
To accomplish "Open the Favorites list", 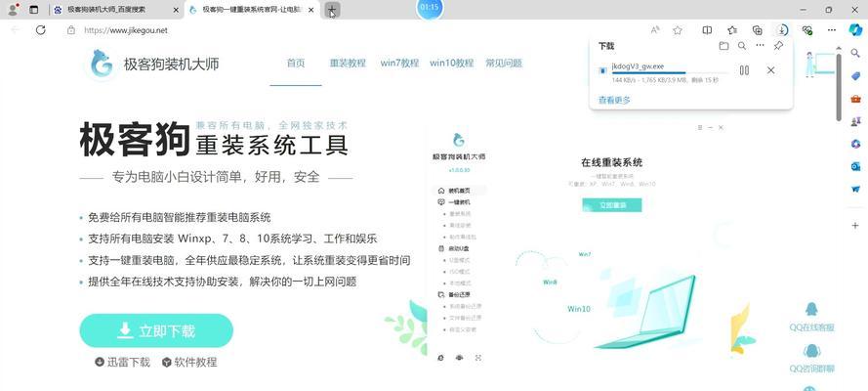I will coord(732,30).
